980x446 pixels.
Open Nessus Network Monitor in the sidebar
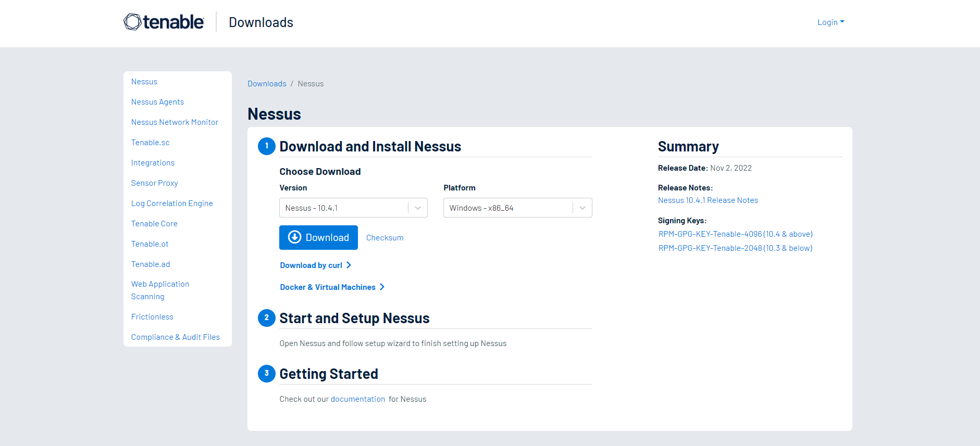tap(175, 122)
